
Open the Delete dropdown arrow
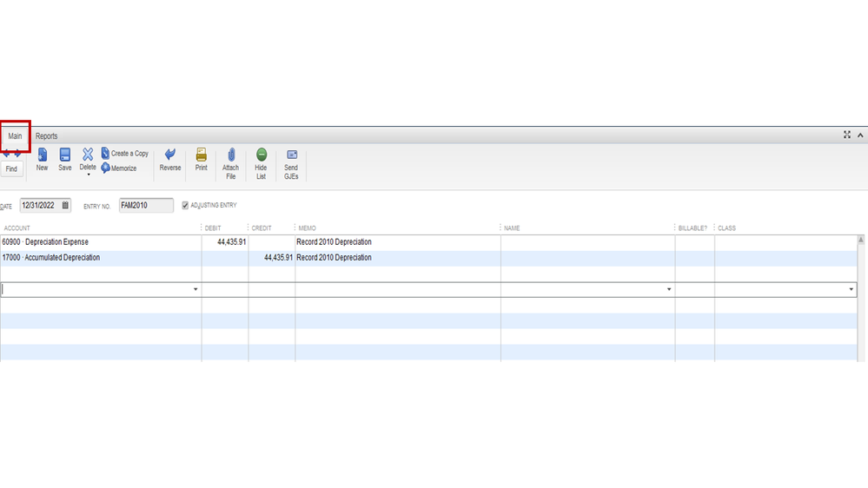click(x=88, y=175)
